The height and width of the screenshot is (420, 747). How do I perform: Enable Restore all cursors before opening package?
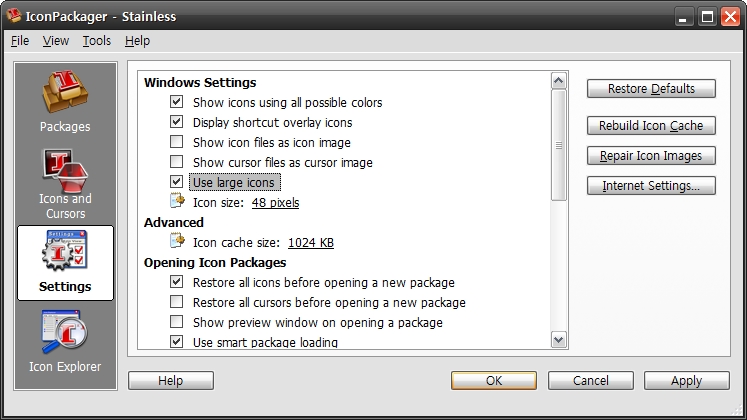pyautogui.click(x=176, y=301)
